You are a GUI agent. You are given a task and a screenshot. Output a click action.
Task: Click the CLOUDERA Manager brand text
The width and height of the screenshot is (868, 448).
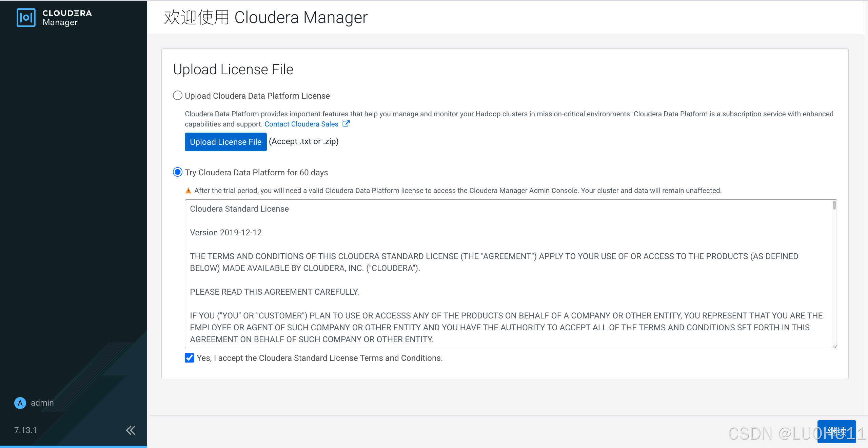point(67,18)
